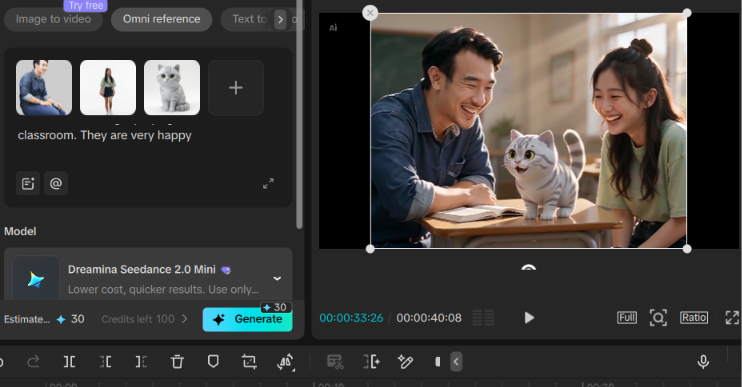Click the current timecode 00:00:33:26
Image resolution: width=742 pixels, height=387 pixels.
coord(351,318)
